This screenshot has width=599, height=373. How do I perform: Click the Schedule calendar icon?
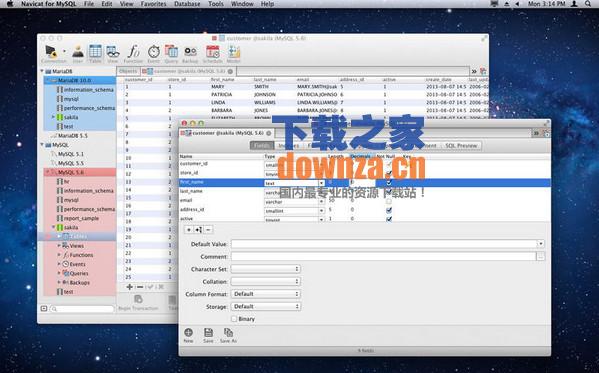click(212, 54)
